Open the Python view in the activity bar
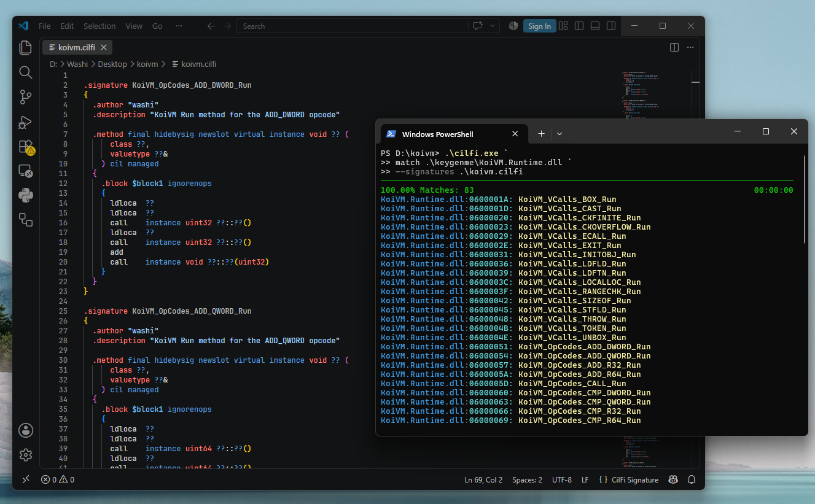This screenshot has width=815, height=504. pos(26,195)
